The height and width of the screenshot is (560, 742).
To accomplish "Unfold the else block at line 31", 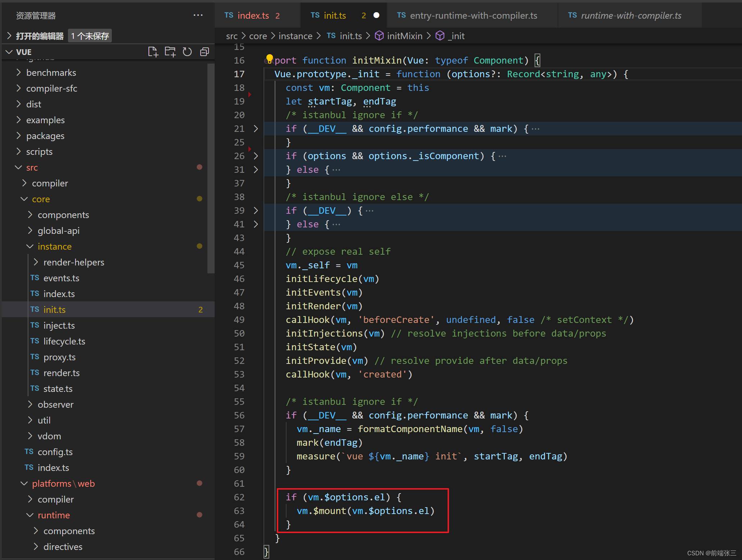I will pos(256,170).
